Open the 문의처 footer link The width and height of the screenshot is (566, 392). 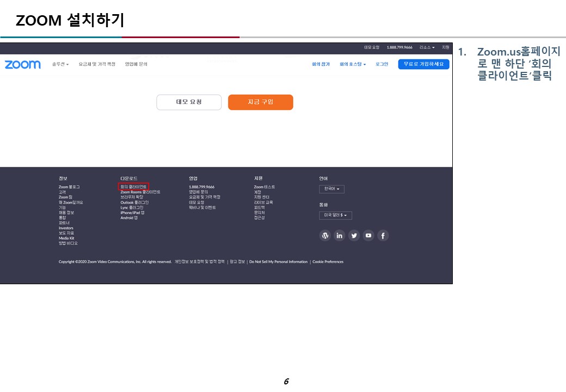click(x=260, y=212)
